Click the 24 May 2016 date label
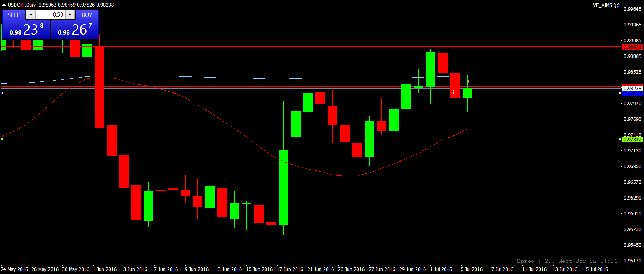 [14, 269]
